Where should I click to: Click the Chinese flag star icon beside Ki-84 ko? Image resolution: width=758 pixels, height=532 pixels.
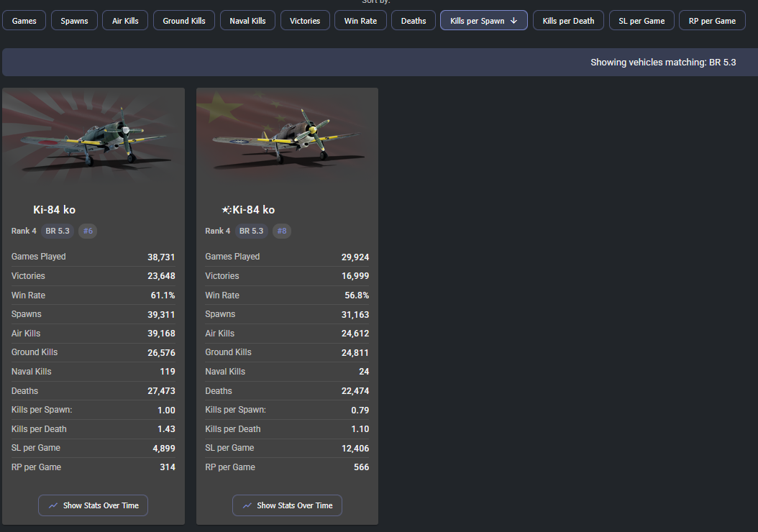[x=227, y=210]
